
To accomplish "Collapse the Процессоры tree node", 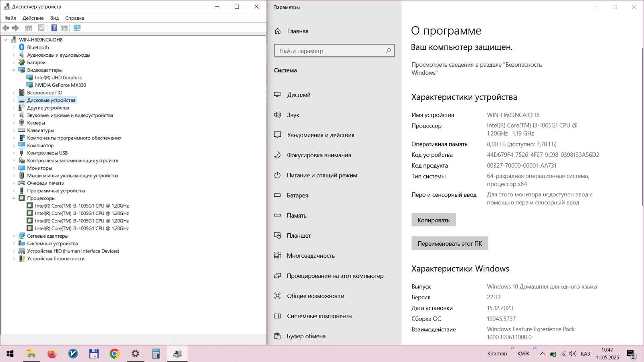I will tap(14, 198).
